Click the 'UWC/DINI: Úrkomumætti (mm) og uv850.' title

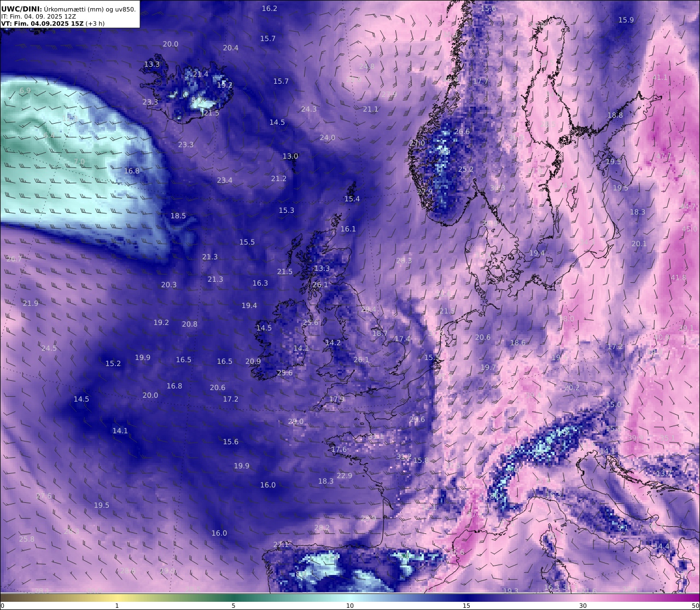68,9
